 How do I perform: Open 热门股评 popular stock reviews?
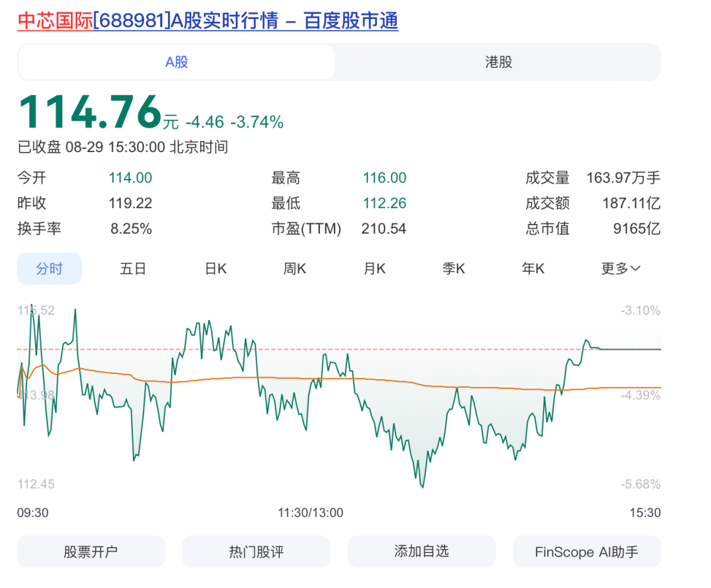pyautogui.click(x=256, y=552)
